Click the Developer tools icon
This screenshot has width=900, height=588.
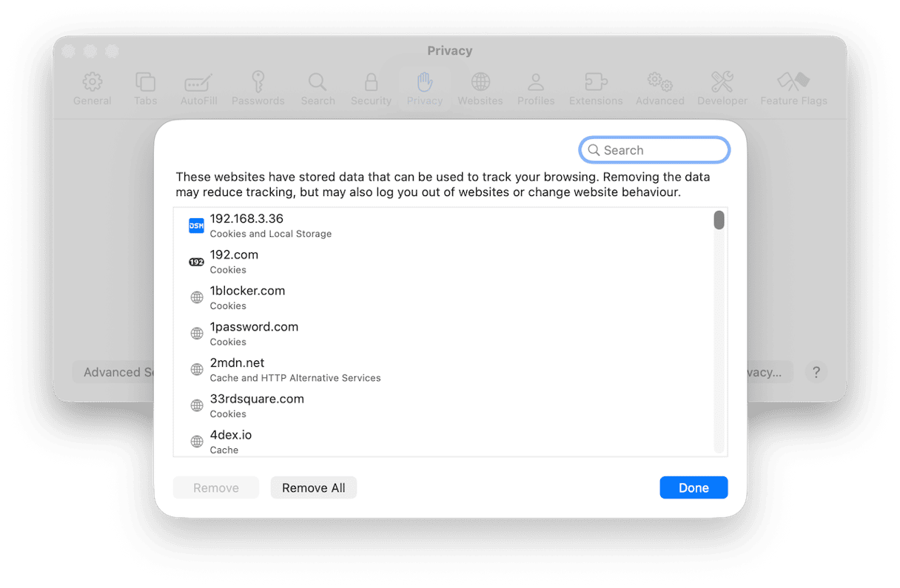722,82
